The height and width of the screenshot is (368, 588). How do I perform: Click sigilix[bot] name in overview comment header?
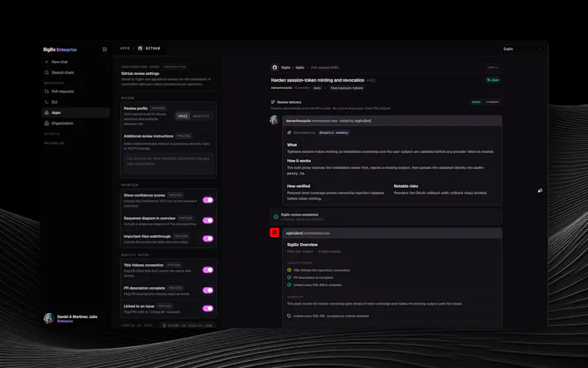pyautogui.click(x=295, y=233)
